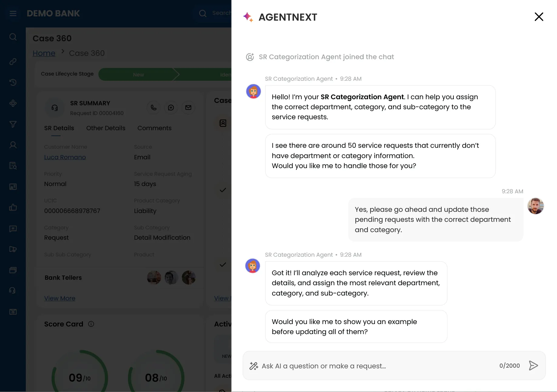This screenshot has width=557, height=392.
Task: Switch to the SR Details tab
Action: point(59,128)
